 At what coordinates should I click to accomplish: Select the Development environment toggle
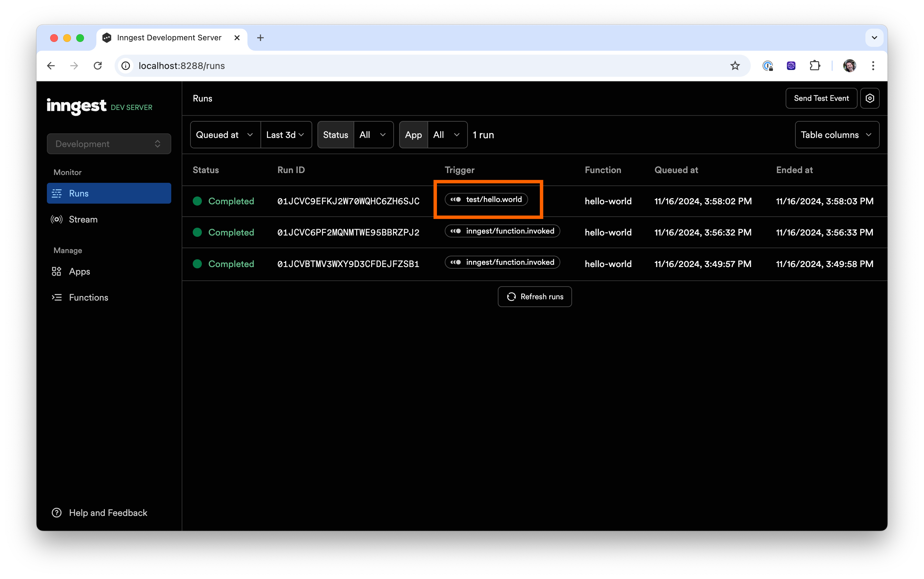(106, 143)
